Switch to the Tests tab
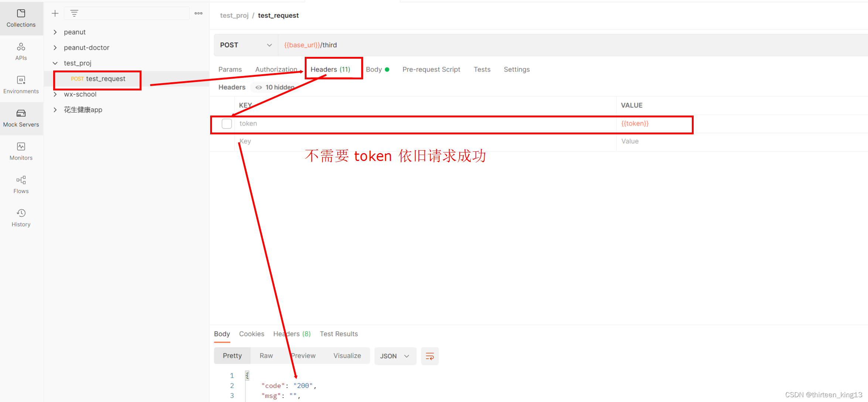Viewport: 868px width, 402px height. click(x=481, y=69)
